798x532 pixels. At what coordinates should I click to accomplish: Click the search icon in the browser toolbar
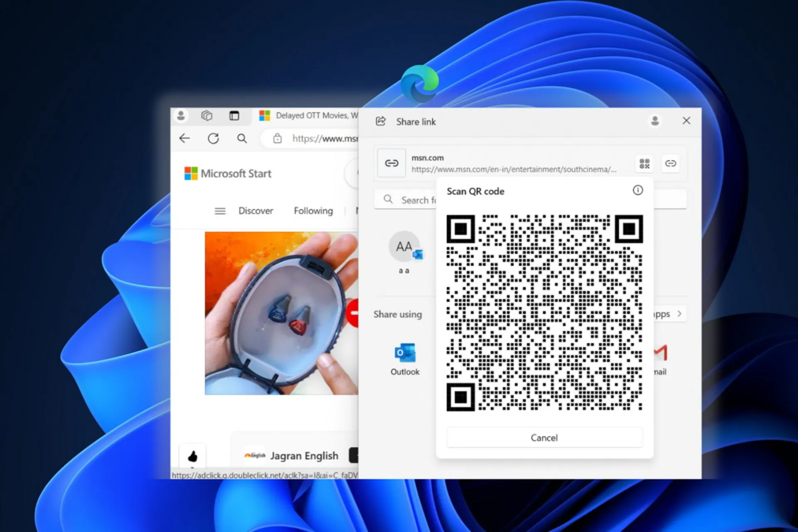click(242, 138)
